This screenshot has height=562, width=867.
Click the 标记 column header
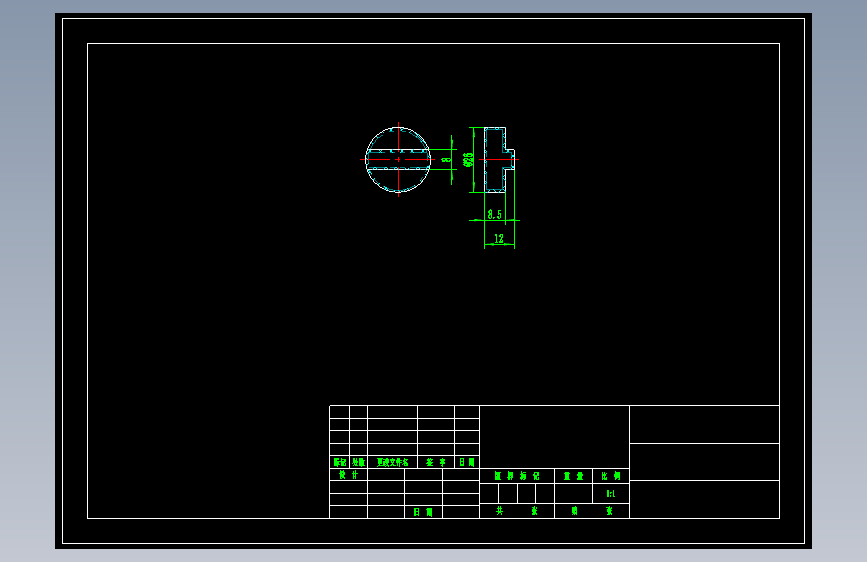coord(340,462)
